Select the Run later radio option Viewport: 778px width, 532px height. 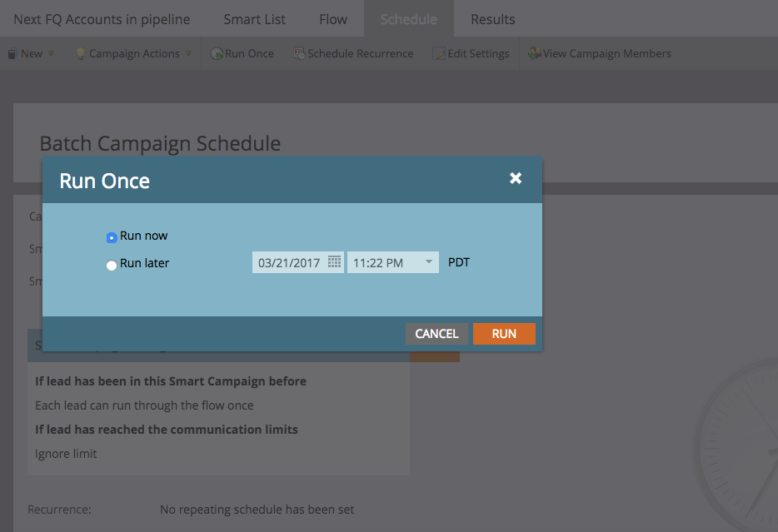tap(112, 266)
